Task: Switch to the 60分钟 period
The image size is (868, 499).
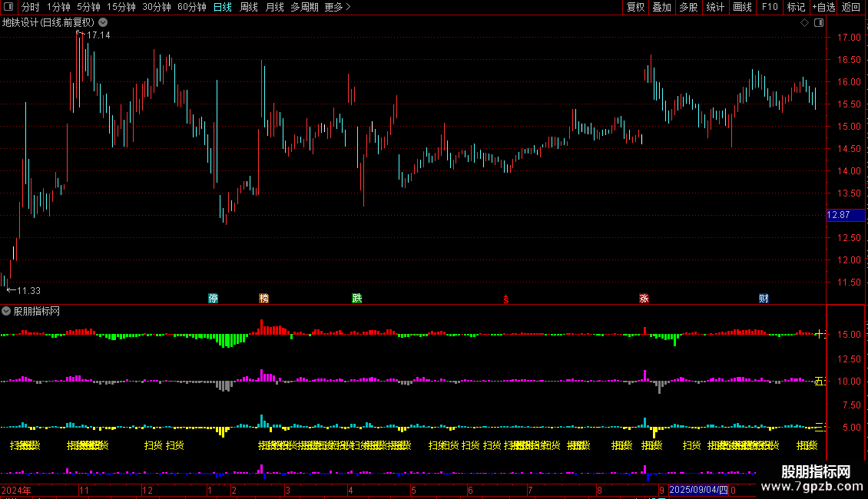Action: coord(192,7)
